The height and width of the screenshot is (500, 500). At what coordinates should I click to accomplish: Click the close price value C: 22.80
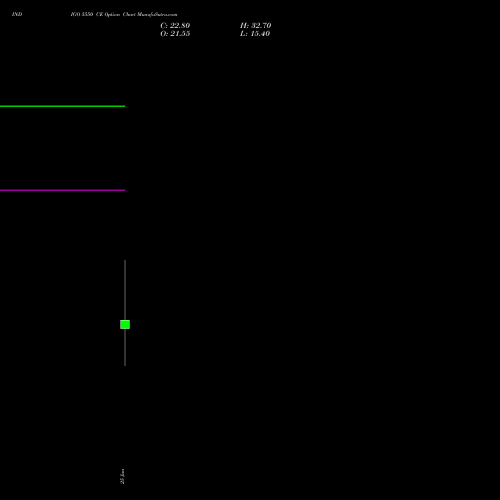point(175,26)
